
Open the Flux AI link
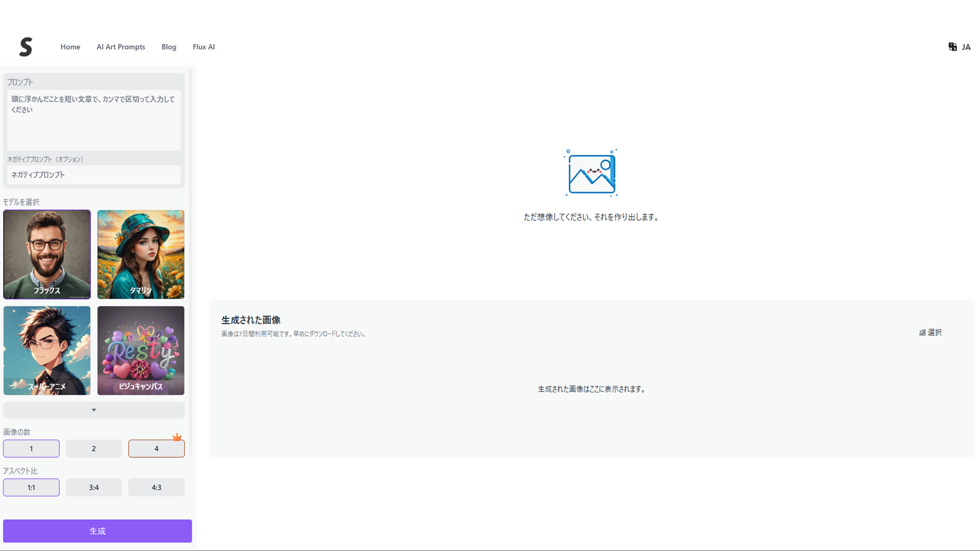203,47
